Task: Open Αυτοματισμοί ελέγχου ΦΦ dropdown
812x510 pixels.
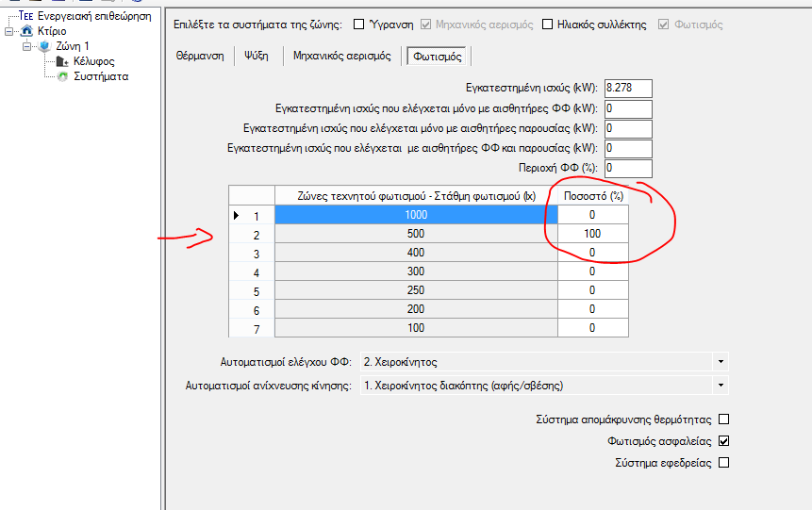Action: click(x=721, y=361)
